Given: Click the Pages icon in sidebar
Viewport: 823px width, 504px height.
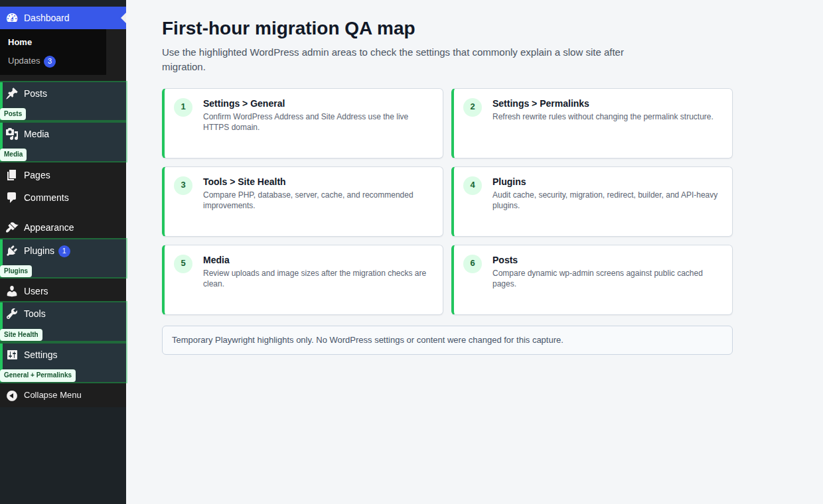Looking at the screenshot, I should (12, 175).
